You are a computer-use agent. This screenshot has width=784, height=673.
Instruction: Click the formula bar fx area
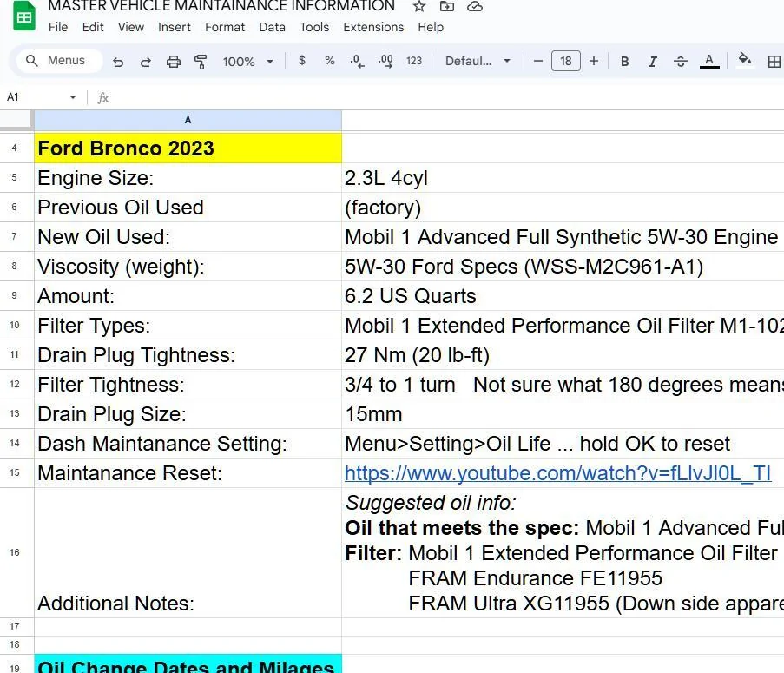click(x=103, y=97)
